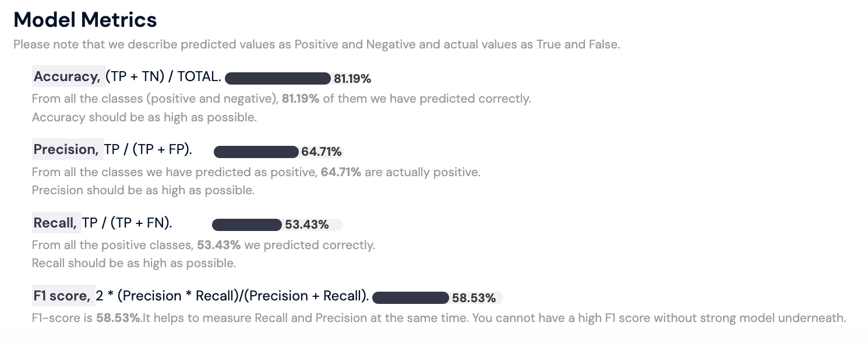Click the Accuracy progress bar

[277, 79]
